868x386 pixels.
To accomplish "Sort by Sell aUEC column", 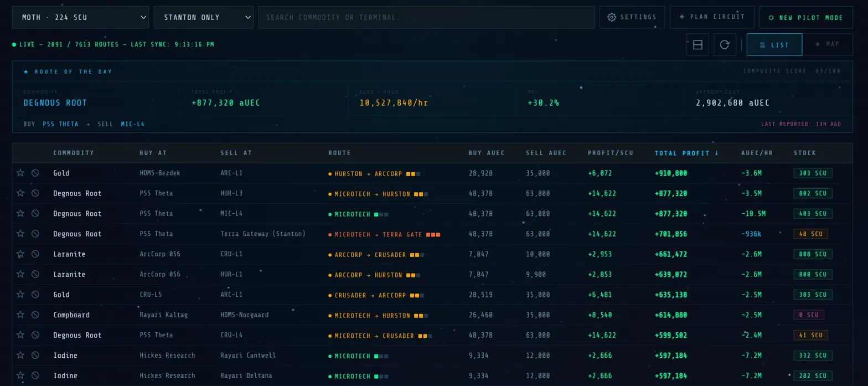I will (546, 153).
